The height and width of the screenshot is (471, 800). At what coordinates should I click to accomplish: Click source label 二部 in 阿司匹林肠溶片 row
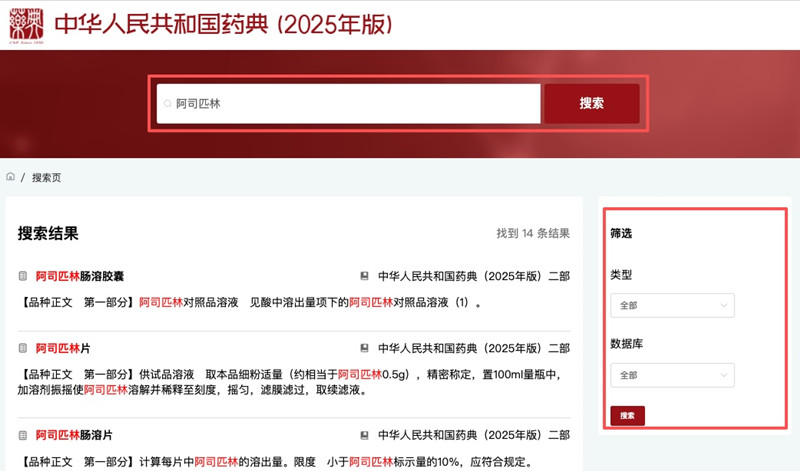pyautogui.click(x=559, y=435)
